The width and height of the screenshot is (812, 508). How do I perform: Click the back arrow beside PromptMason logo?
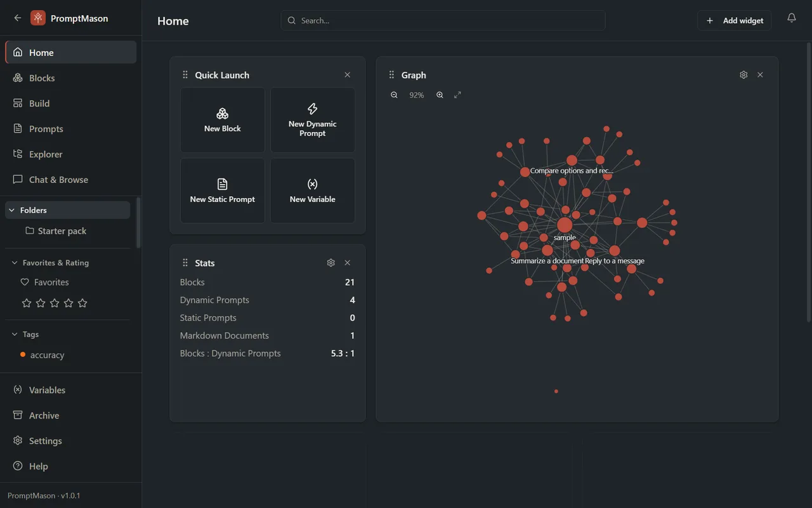pyautogui.click(x=18, y=18)
